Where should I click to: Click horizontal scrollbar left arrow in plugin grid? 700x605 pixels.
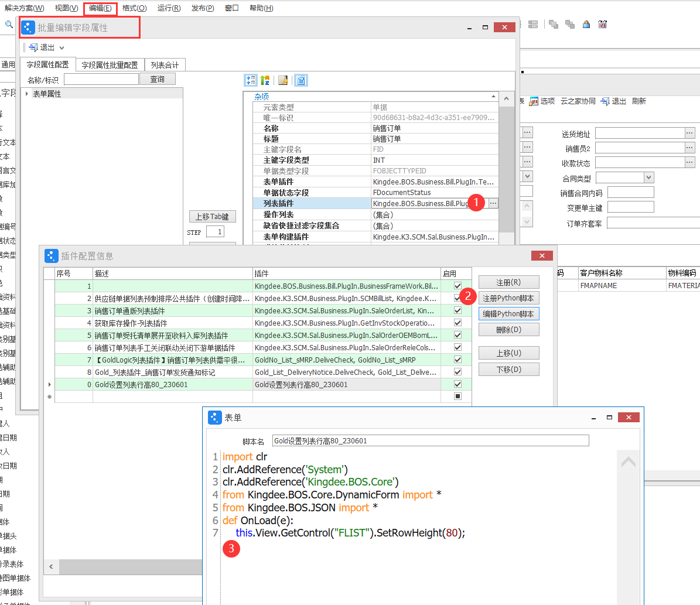52,566
